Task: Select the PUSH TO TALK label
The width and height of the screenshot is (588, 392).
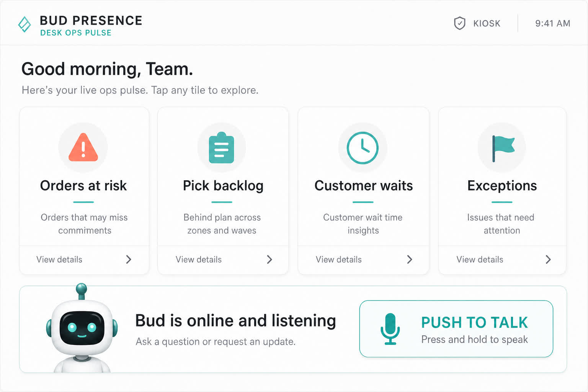Action: 474,322
